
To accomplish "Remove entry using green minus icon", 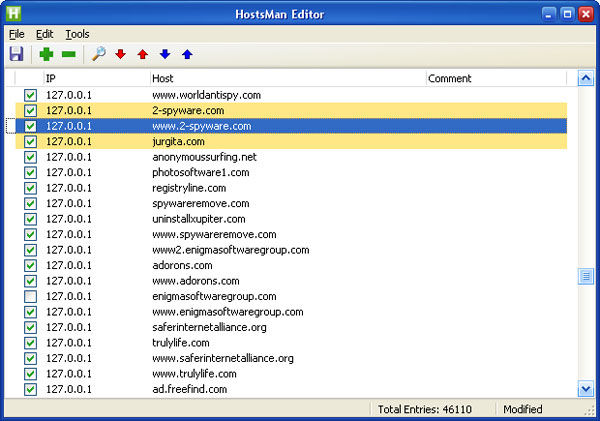I will pos(68,54).
